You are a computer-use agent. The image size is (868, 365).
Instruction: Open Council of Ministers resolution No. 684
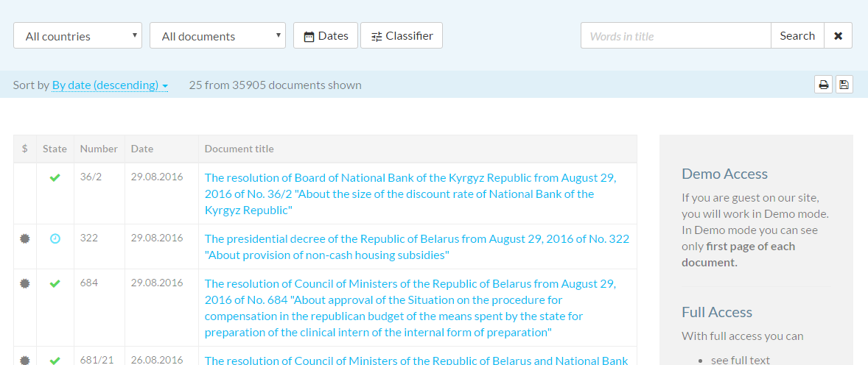410,308
